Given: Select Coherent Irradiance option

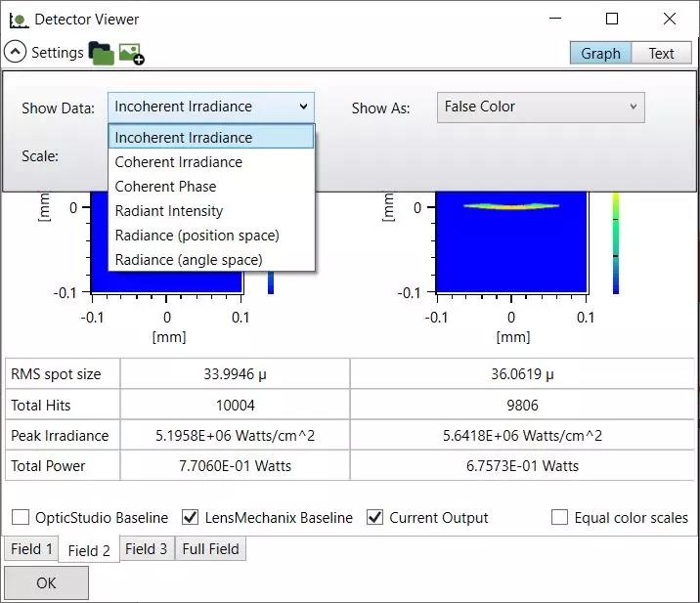Looking at the screenshot, I should click(x=211, y=161).
